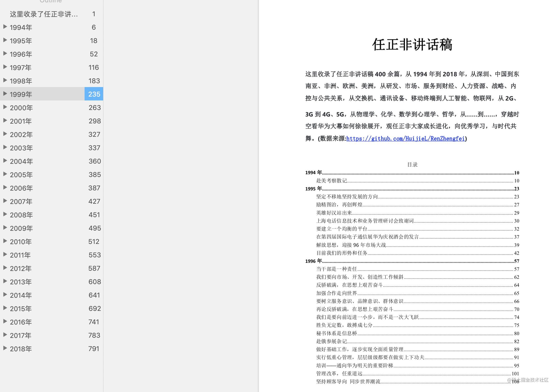Expand the 2001年 disclosure triangle
The width and height of the screenshot is (558, 392).
5,120
